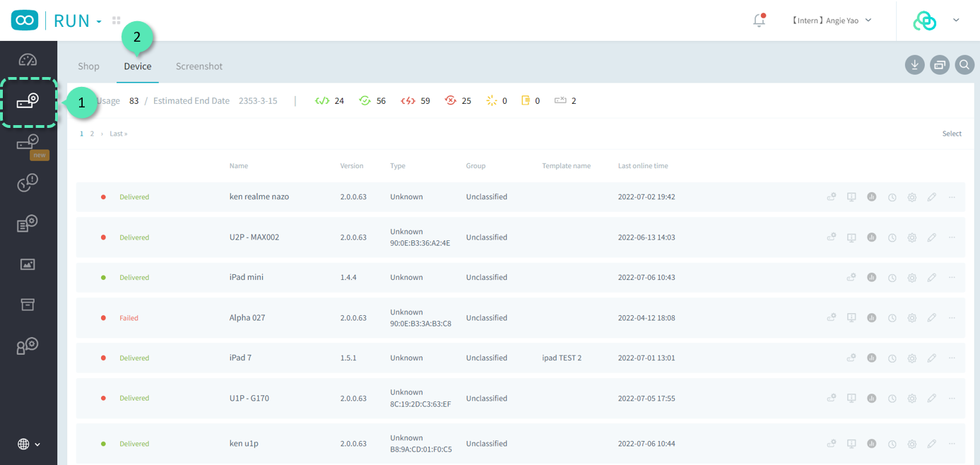Expand the cloud logo dropdown at top right
The height and width of the screenshot is (465, 980).
tap(955, 20)
